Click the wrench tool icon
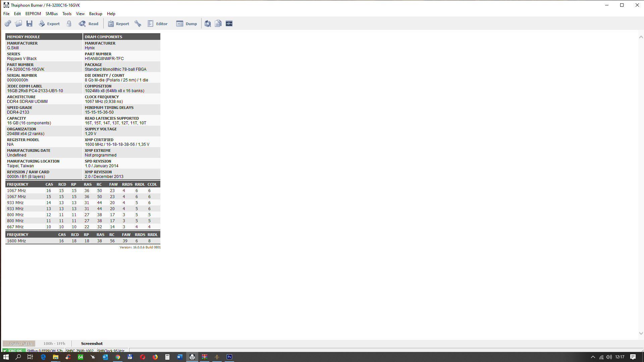 click(138, 23)
